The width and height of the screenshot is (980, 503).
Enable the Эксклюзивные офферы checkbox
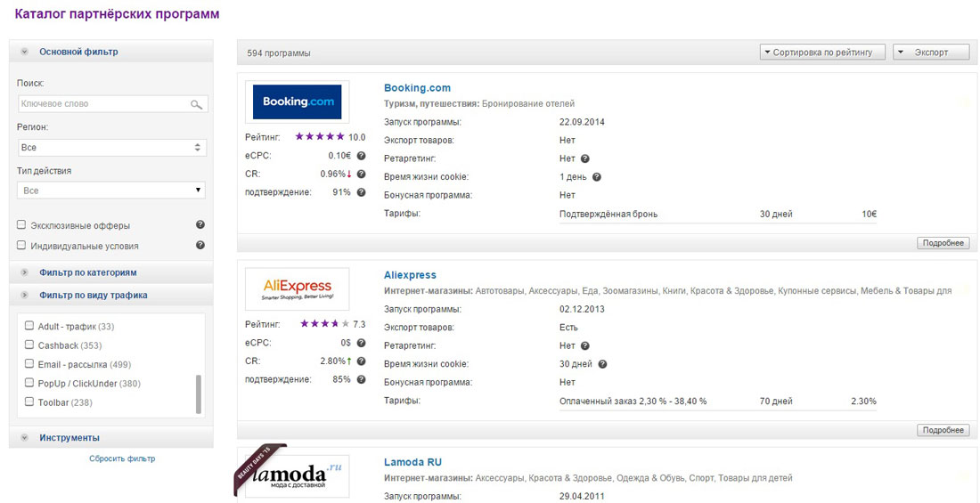(22, 225)
